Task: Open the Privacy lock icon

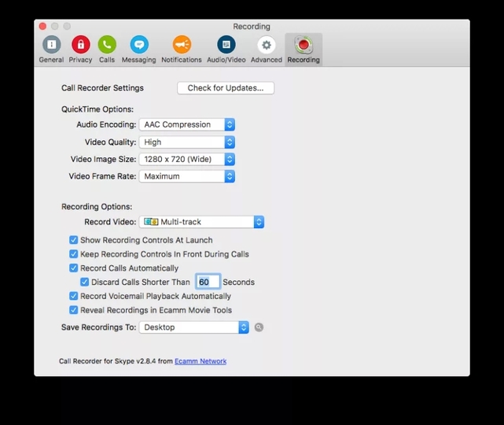Action: tap(80, 44)
